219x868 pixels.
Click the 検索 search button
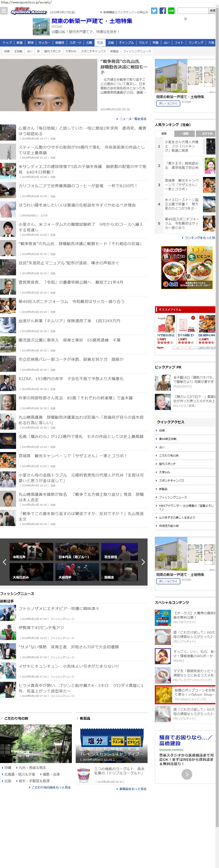(x=212, y=11)
